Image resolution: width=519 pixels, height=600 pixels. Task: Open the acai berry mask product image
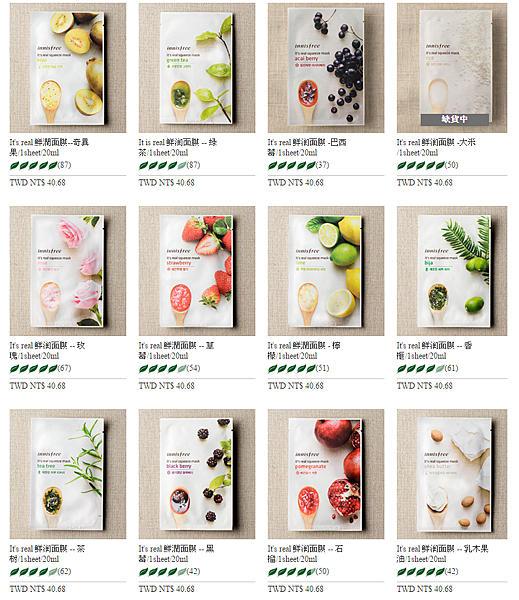pos(326,68)
